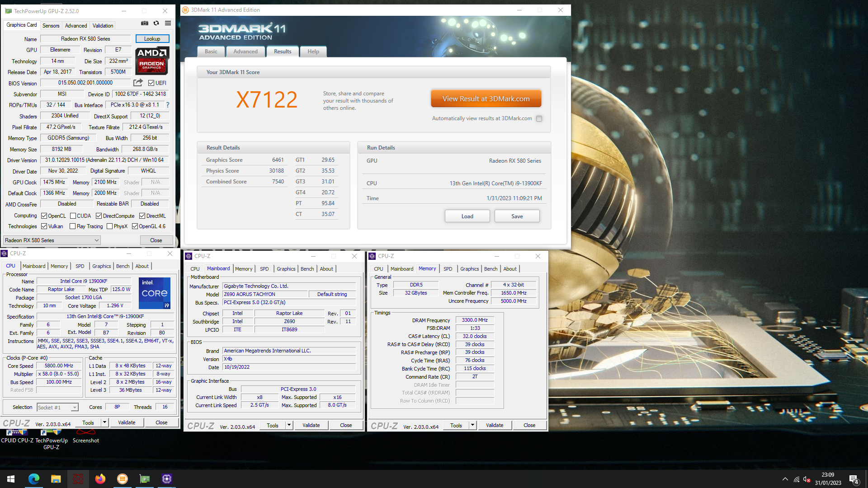Viewport: 868px width, 488px height.
Task: Click Validate in CPU-Z CPU window
Action: (x=127, y=422)
